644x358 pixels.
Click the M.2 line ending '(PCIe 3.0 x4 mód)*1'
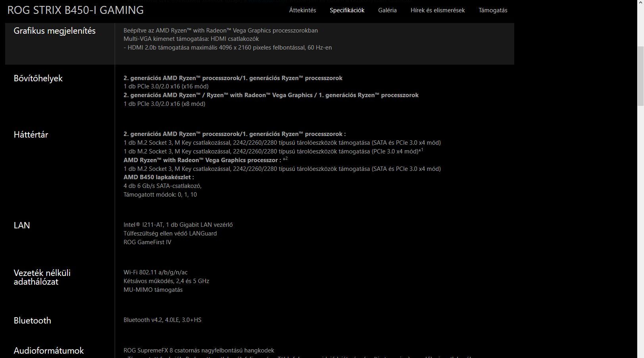273,151
